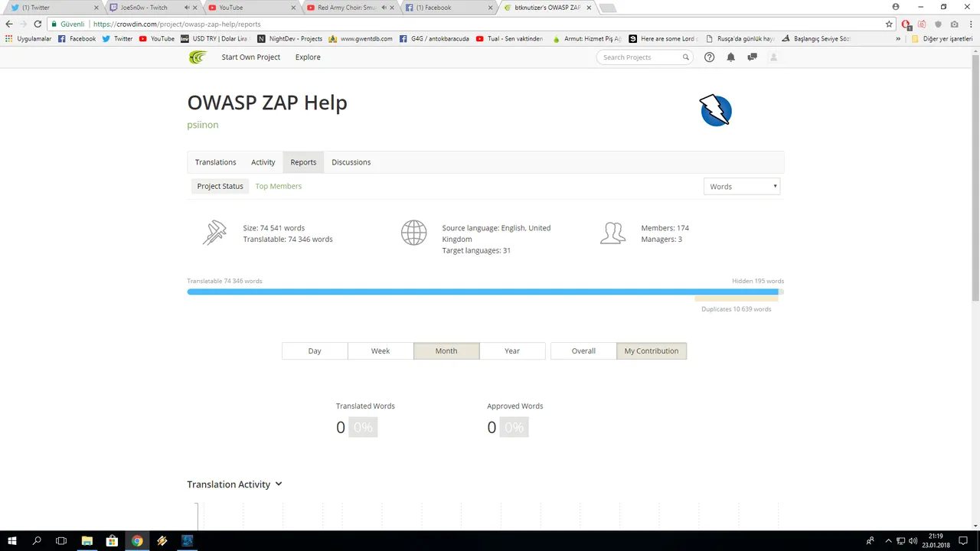The height and width of the screenshot is (551, 980).
Task: Switch to the Facebook browser tab
Action: [447, 8]
